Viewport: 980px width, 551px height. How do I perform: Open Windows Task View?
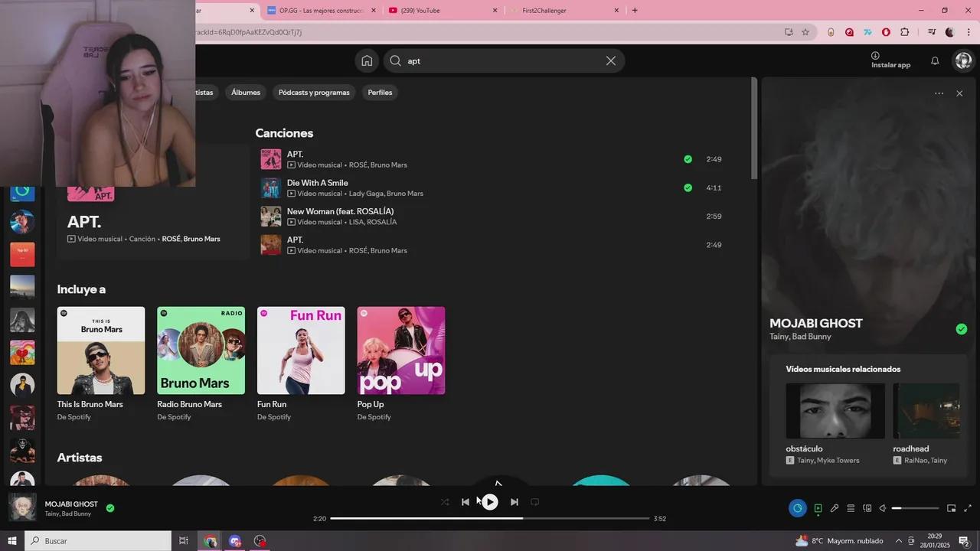pos(184,541)
